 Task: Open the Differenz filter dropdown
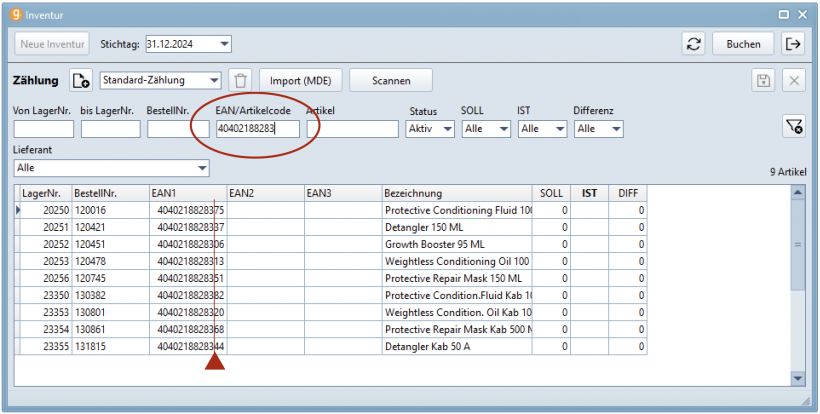[x=615, y=129]
